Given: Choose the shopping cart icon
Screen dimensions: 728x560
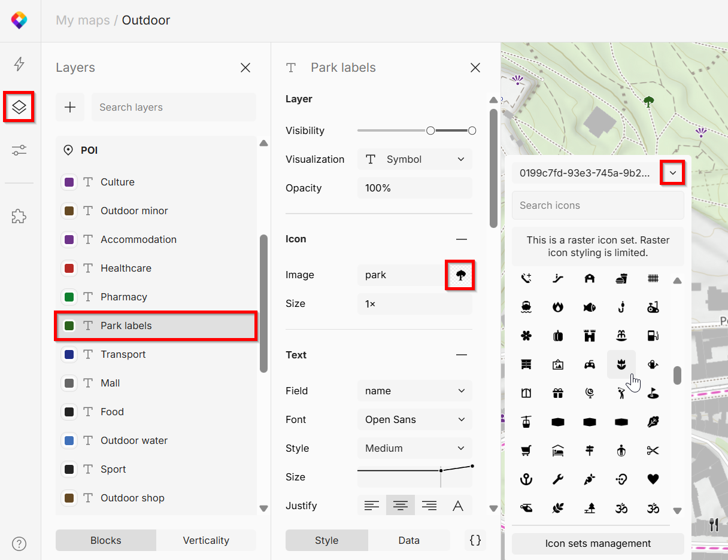Looking at the screenshot, I should pos(526,451).
